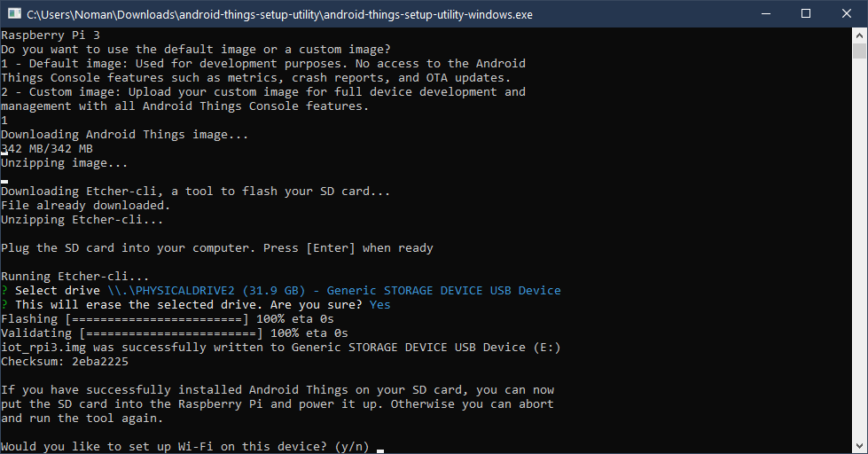Close the android-things-setup-utility window

pos(846,14)
